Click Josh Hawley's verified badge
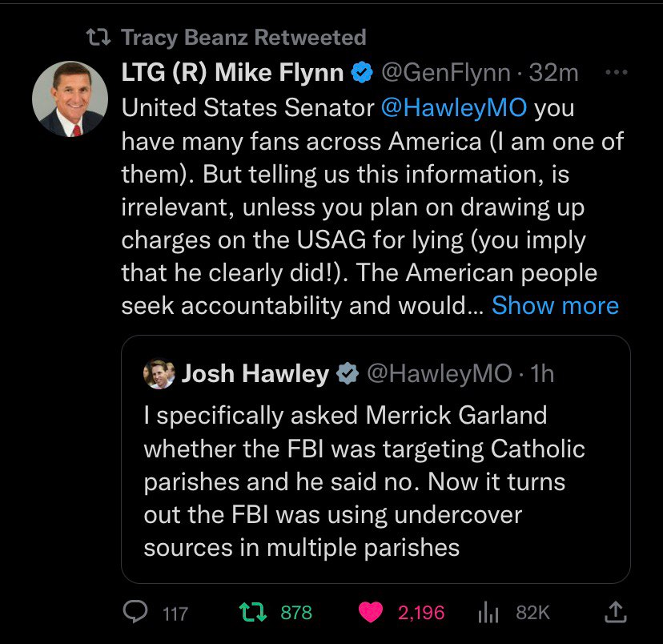Image resolution: width=663 pixels, height=644 pixels. [x=347, y=373]
